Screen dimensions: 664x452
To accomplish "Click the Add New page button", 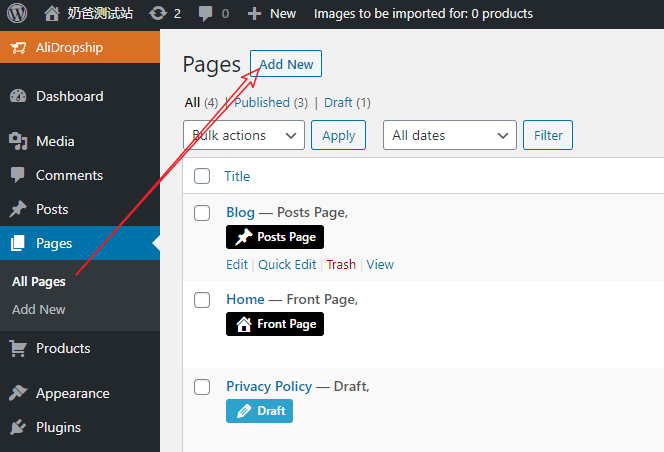I will (286, 64).
